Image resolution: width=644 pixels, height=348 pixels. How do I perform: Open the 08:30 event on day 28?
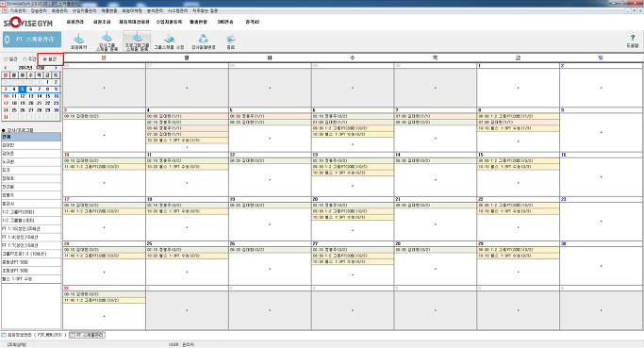point(435,250)
